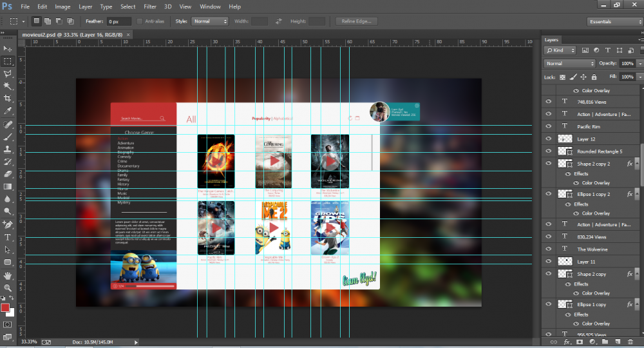The image size is (644, 348).
Task: Select the Healing Brush tool
Action: pyautogui.click(x=7, y=124)
